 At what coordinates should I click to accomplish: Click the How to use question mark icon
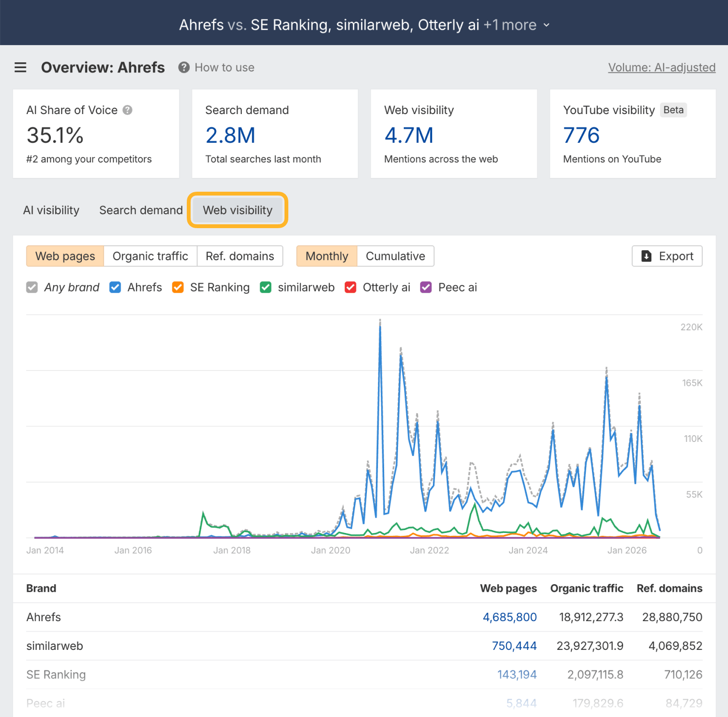coord(184,68)
